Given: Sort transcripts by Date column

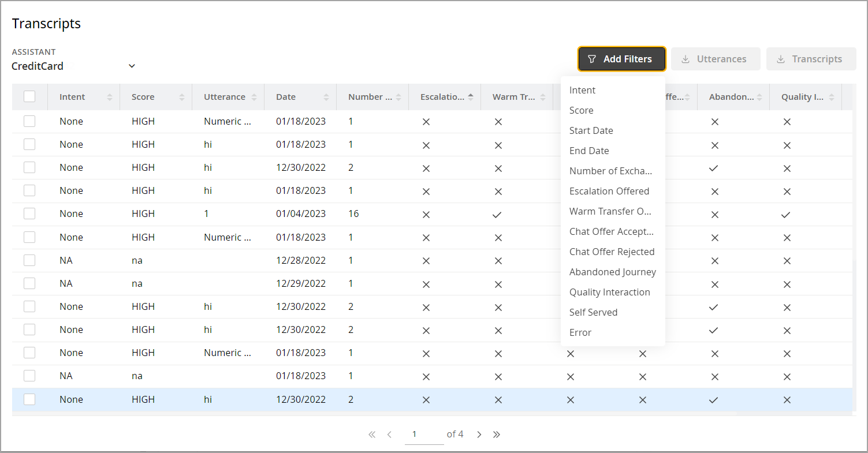Looking at the screenshot, I should pyautogui.click(x=326, y=96).
